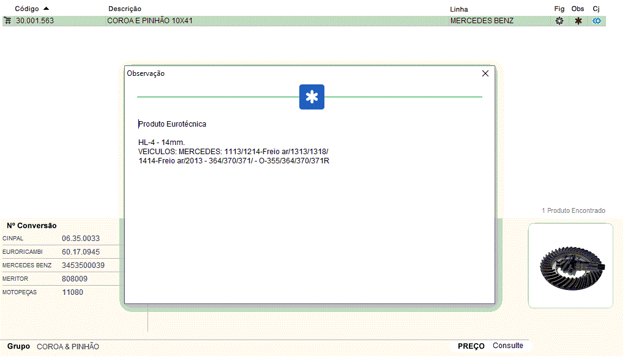Select EURORICAMBI conversion number 60.17.0945

pos(81,252)
